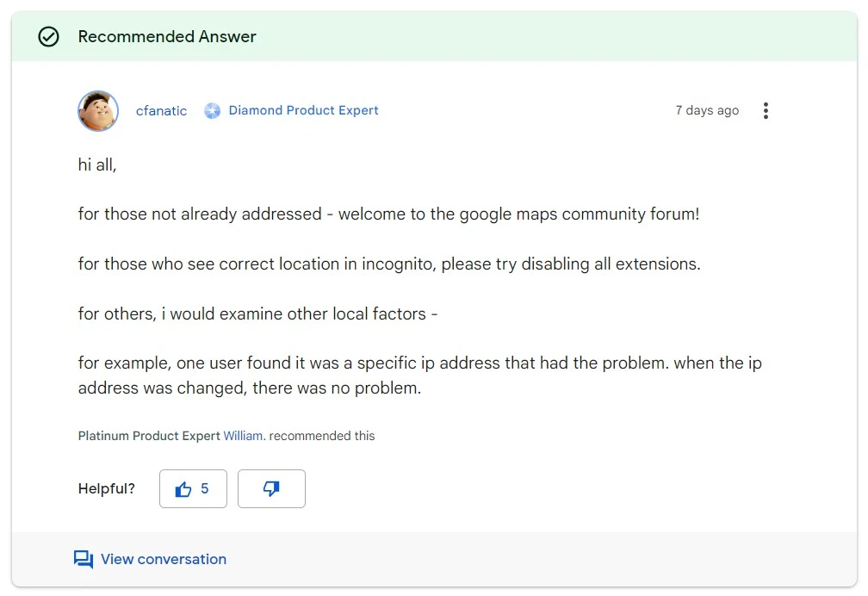Visit the cfanatic username link
Viewport: 868px width, 596px height.
coord(161,111)
